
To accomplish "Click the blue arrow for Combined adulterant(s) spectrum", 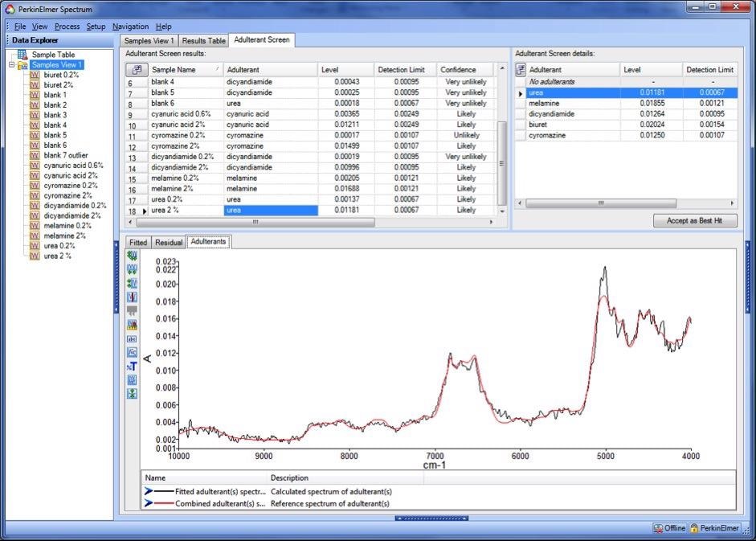I will 149,503.
